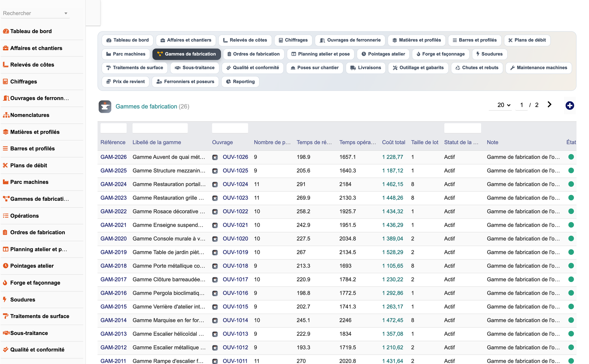Viewport: 589px width, 364px height.
Task: Open the Prix de revient tab
Action: 126,82
